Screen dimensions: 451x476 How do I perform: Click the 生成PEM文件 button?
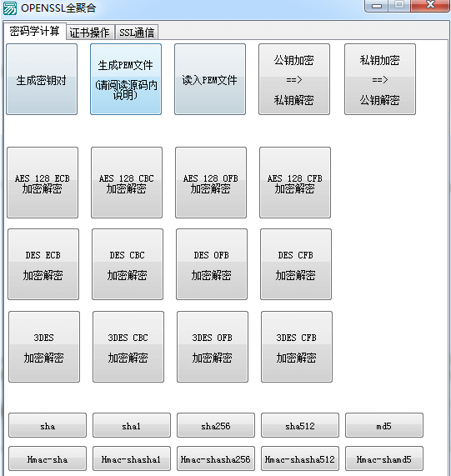126,79
